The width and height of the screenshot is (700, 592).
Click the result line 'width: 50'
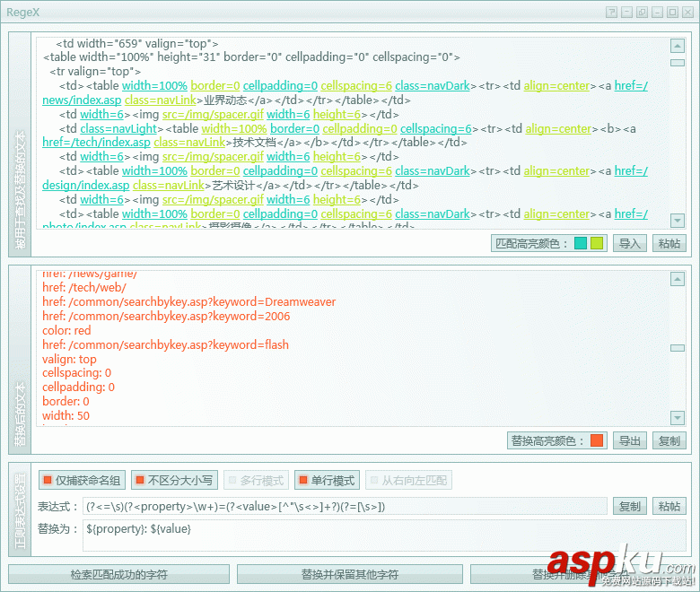pos(66,416)
